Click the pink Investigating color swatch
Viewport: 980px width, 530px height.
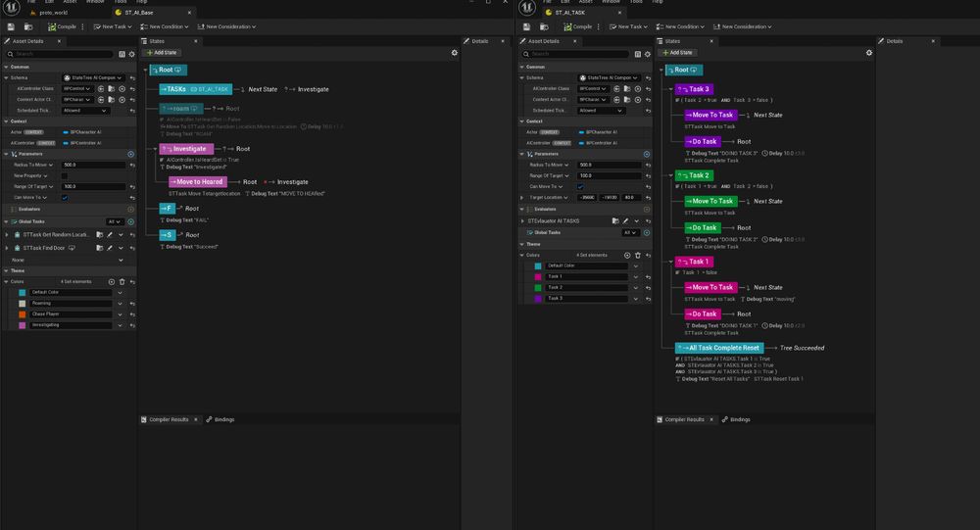(x=23, y=325)
